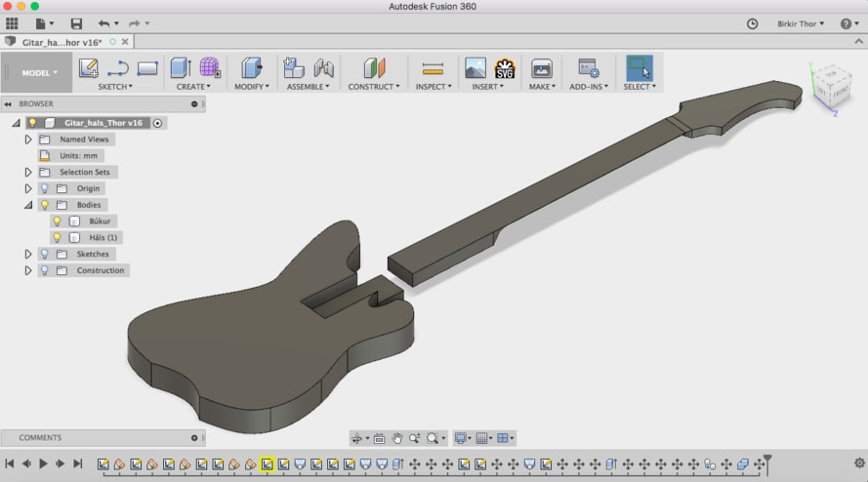The image size is (868, 482).
Task: Toggle the Sketches folder lightbulb
Action: (45, 254)
